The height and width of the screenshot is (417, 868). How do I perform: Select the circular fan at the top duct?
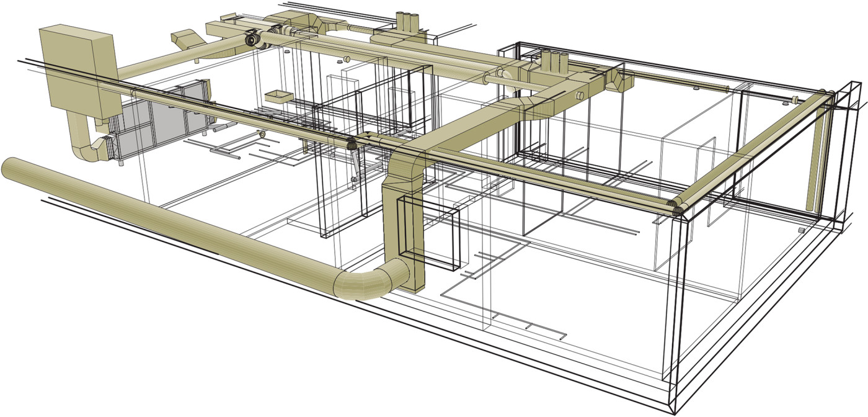pos(253,40)
